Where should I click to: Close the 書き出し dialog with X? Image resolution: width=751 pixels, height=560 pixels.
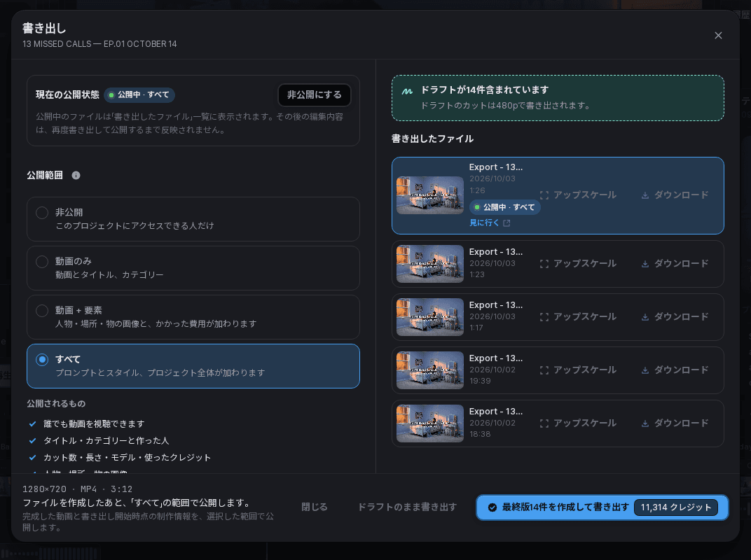(x=718, y=36)
